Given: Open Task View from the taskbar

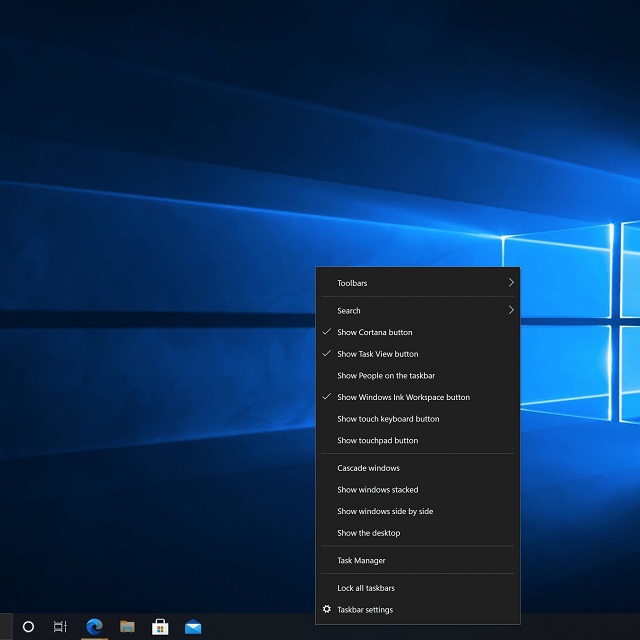Looking at the screenshot, I should 60,627.
